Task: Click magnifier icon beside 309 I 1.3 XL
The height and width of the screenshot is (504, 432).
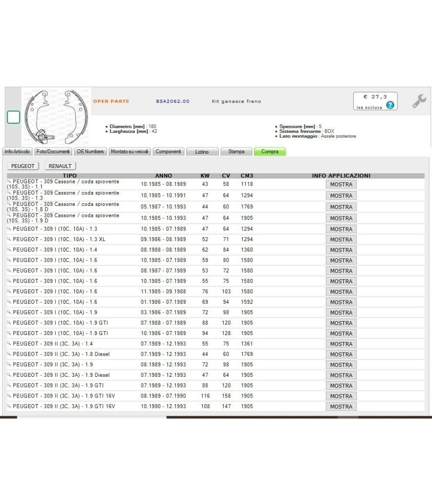Action: (9, 239)
